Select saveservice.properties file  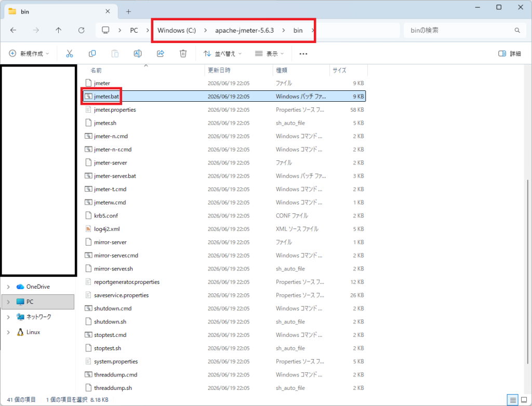(224, 295)
